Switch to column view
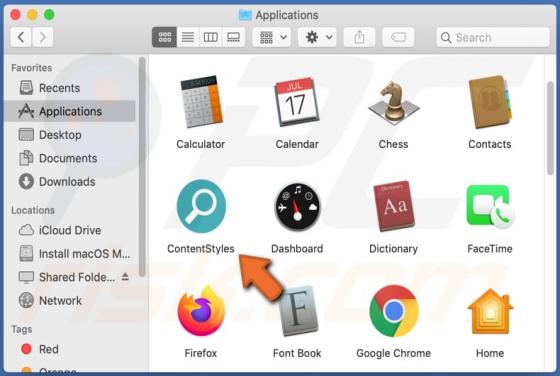The image size is (560, 376). click(x=210, y=37)
